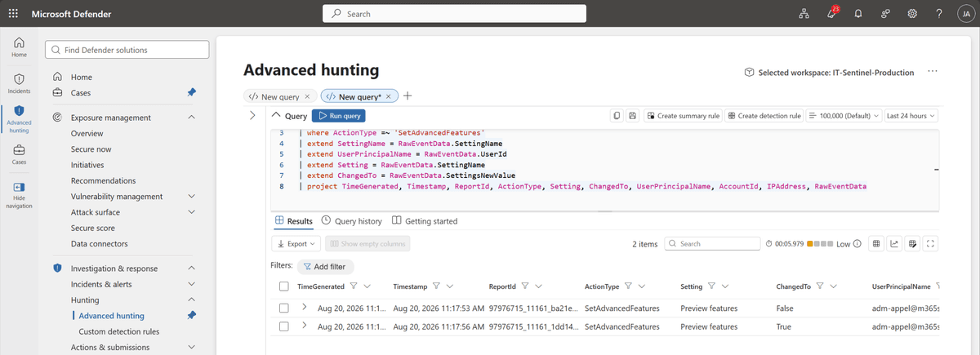Expand the schema side pane chevron
The width and height of the screenshot is (980, 355).
point(252,116)
